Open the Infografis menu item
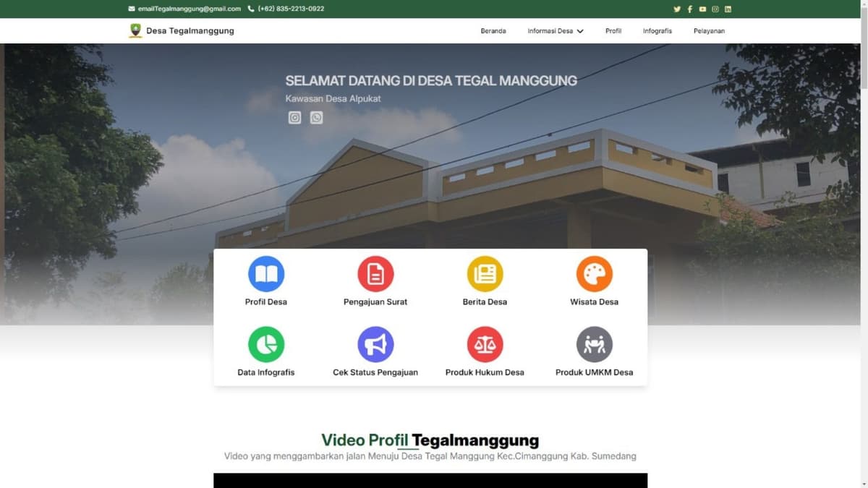This screenshot has height=488, width=868. click(657, 31)
